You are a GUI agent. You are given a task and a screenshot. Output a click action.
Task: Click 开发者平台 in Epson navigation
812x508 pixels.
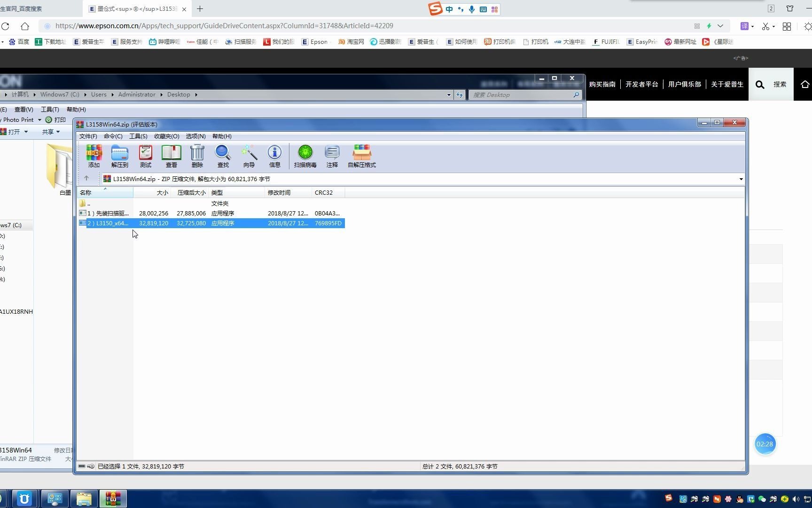[x=642, y=84]
